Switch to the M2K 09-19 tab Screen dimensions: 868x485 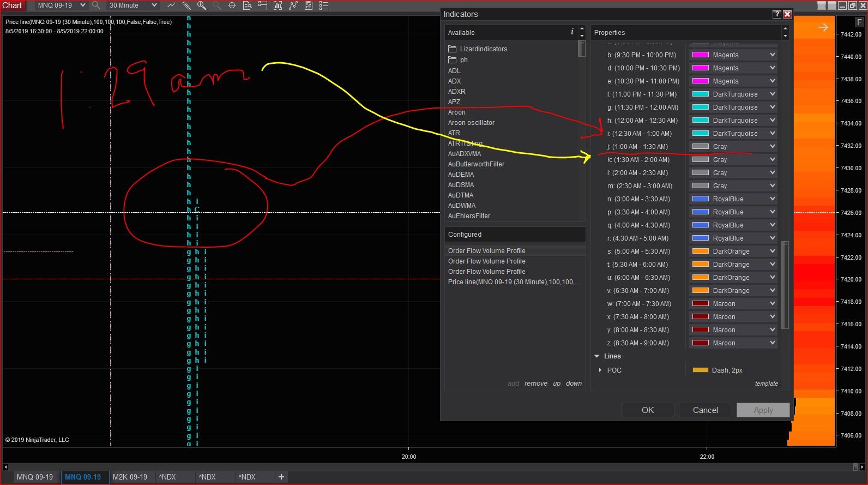tap(130, 477)
